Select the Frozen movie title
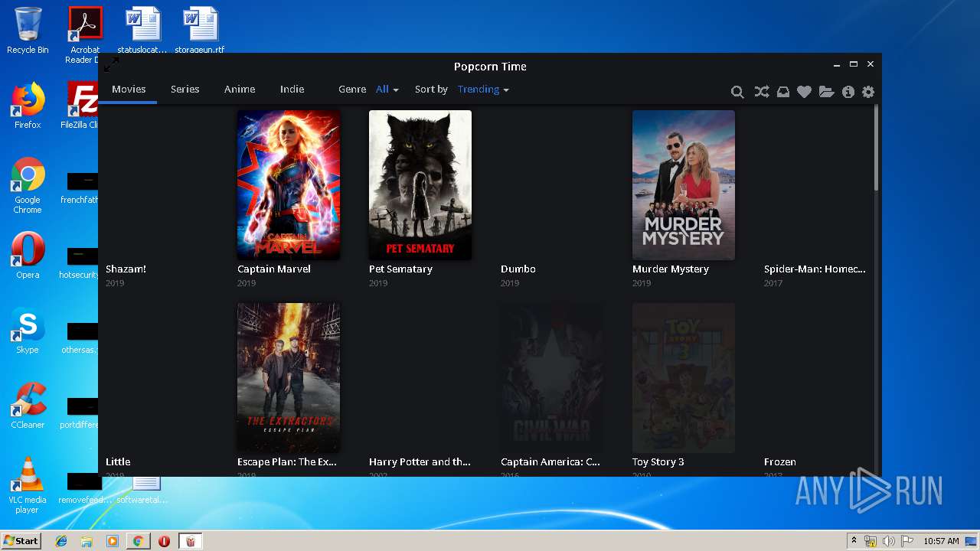The width and height of the screenshot is (980, 551). point(779,462)
